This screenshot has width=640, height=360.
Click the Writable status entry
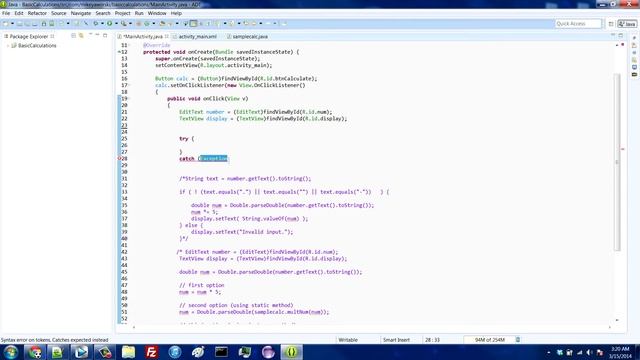(348, 340)
